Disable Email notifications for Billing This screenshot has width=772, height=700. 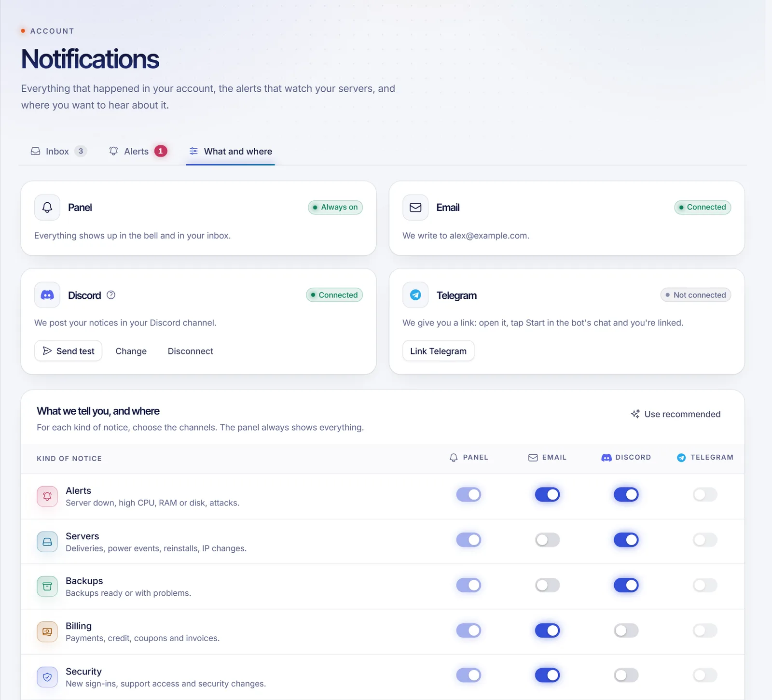[x=547, y=630]
